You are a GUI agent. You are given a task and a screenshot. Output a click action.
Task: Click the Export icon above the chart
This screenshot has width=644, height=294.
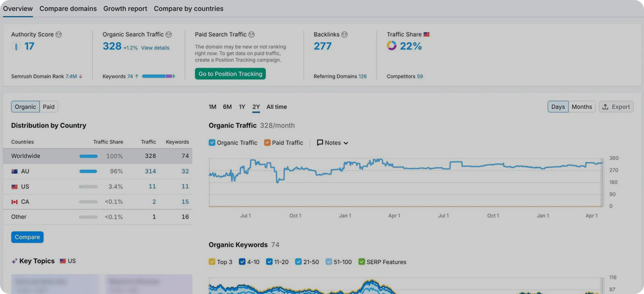[x=605, y=107]
